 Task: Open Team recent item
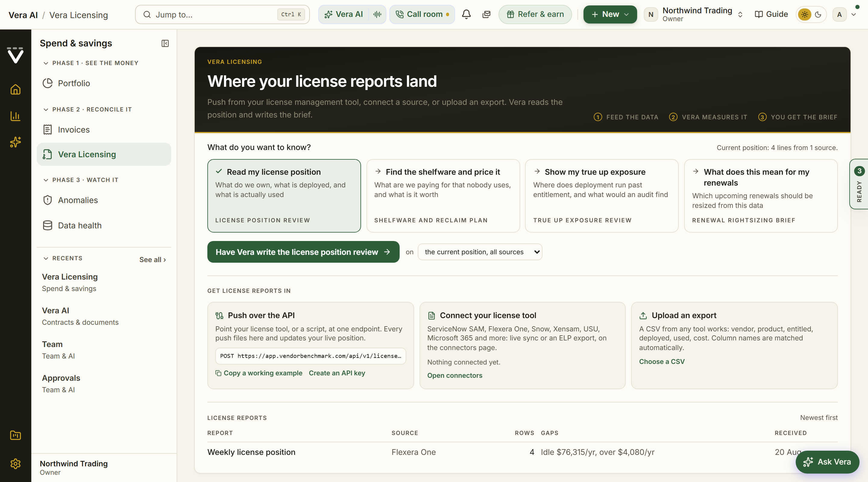coord(104,350)
